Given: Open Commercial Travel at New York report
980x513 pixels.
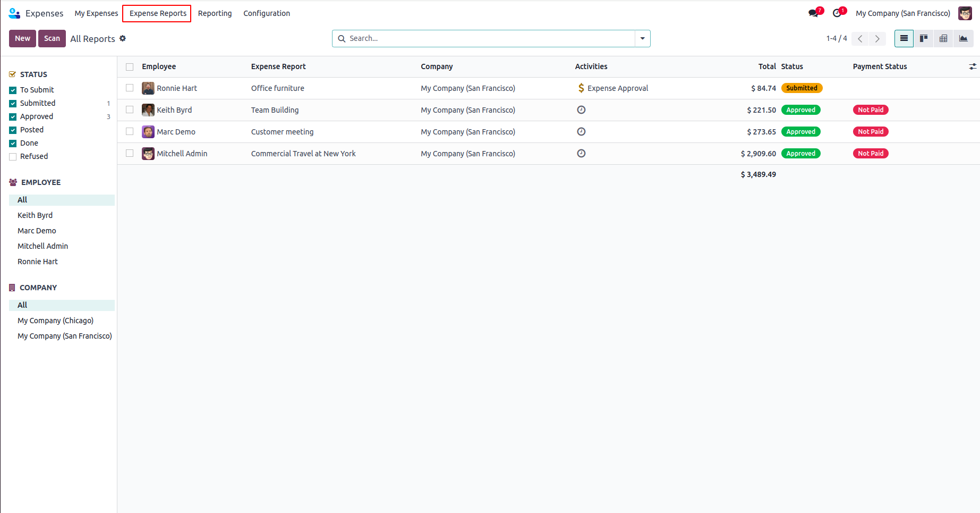Looking at the screenshot, I should coord(303,154).
